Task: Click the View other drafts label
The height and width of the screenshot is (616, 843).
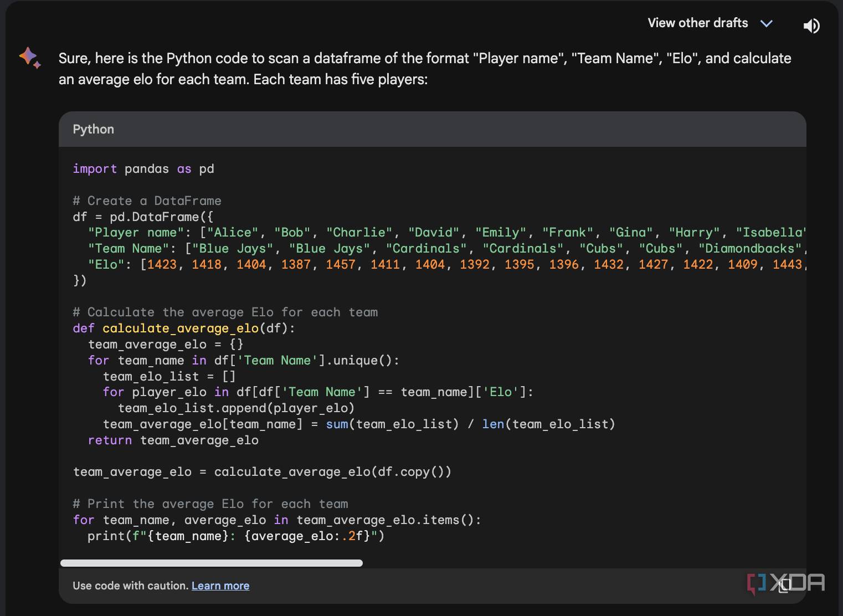Action: tap(698, 23)
